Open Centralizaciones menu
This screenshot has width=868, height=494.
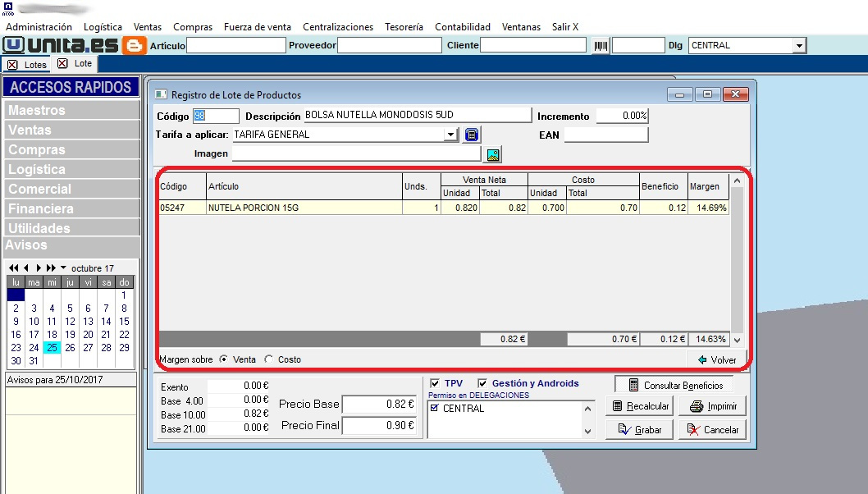pos(338,26)
